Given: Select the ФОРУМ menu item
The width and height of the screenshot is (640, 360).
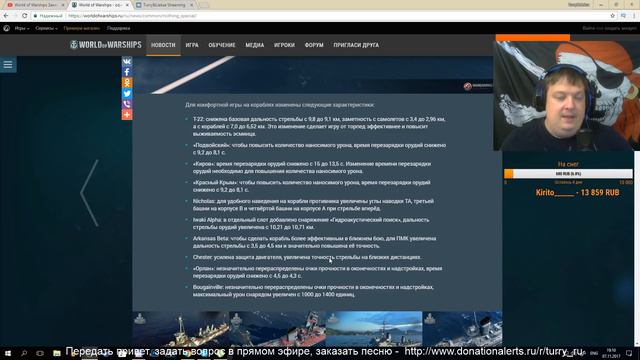Looking at the screenshot, I should (314, 45).
